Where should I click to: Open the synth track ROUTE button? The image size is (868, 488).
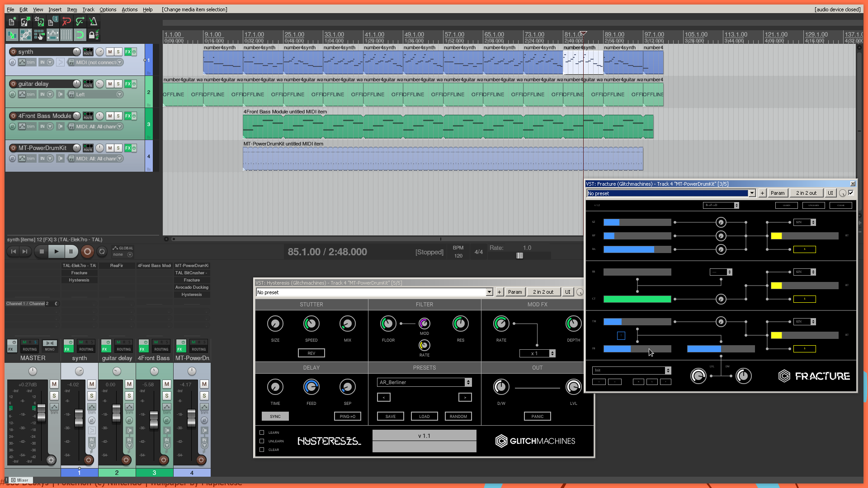click(88, 52)
